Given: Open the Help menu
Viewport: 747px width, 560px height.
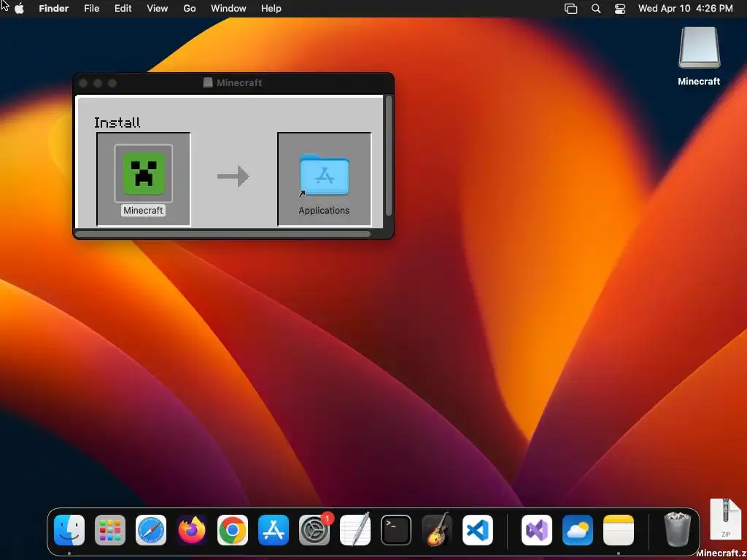Looking at the screenshot, I should 271,9.
